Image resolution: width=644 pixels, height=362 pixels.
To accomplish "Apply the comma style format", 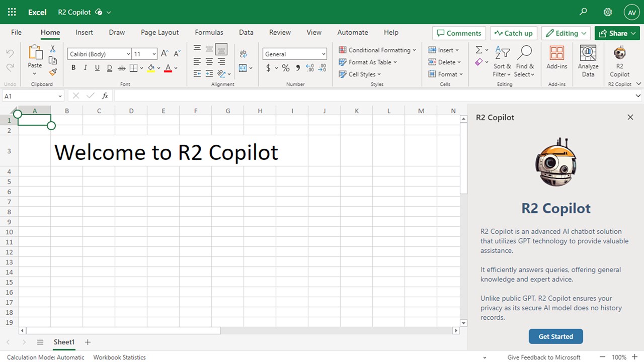I will 298,68.
